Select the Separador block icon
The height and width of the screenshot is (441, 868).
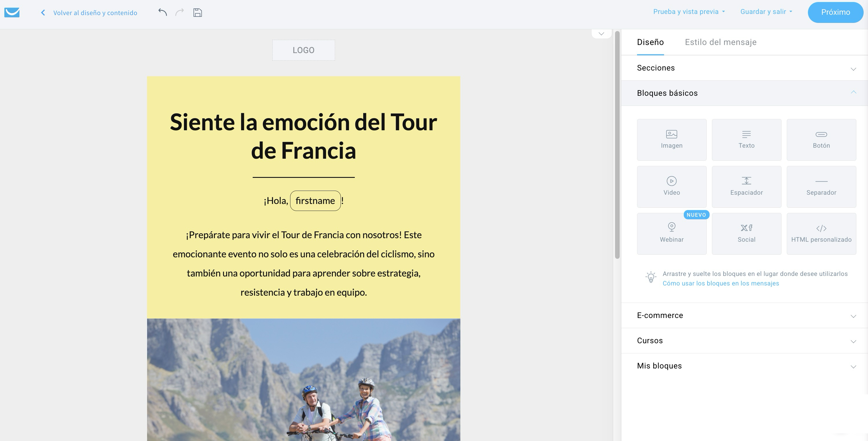coord(821,186)
